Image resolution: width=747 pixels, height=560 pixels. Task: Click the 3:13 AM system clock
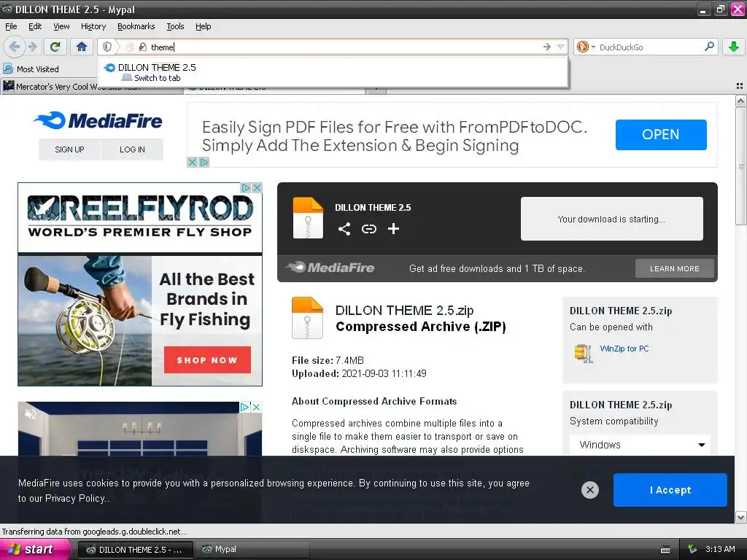click(720, 549)
